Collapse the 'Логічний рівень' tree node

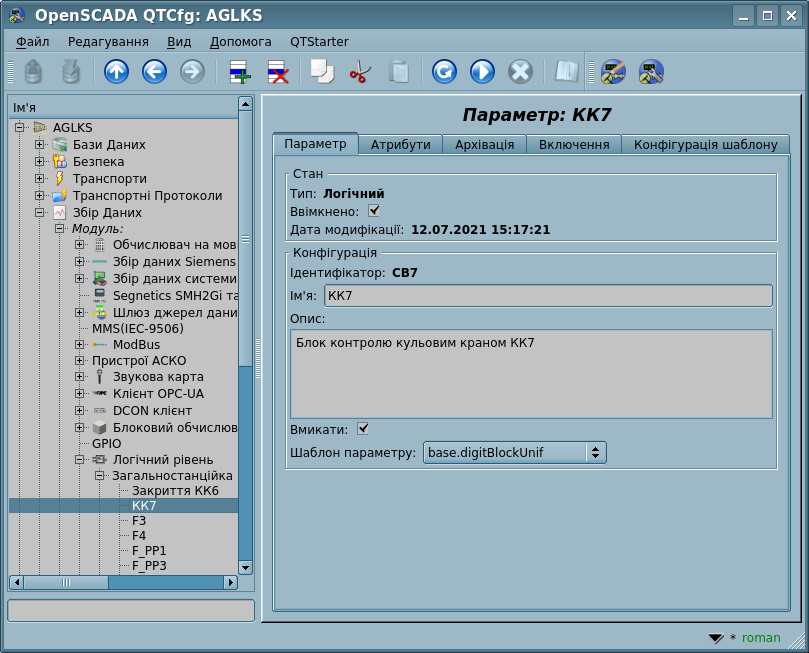[80, 460]
